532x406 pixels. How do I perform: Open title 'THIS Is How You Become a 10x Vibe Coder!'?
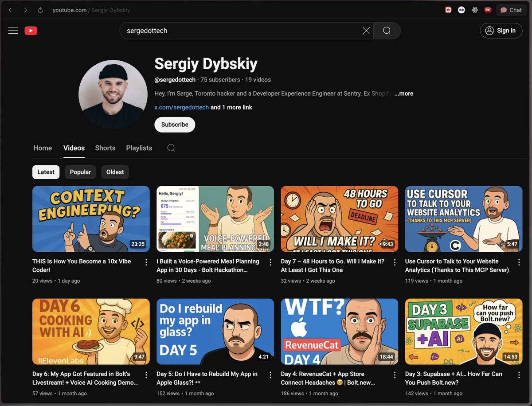[82, 265]
